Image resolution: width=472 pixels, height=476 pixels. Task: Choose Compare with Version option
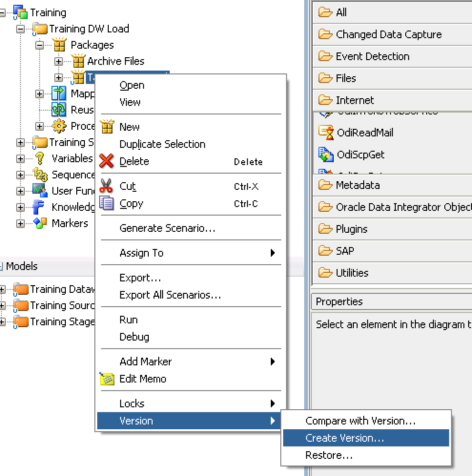(366, 421)
